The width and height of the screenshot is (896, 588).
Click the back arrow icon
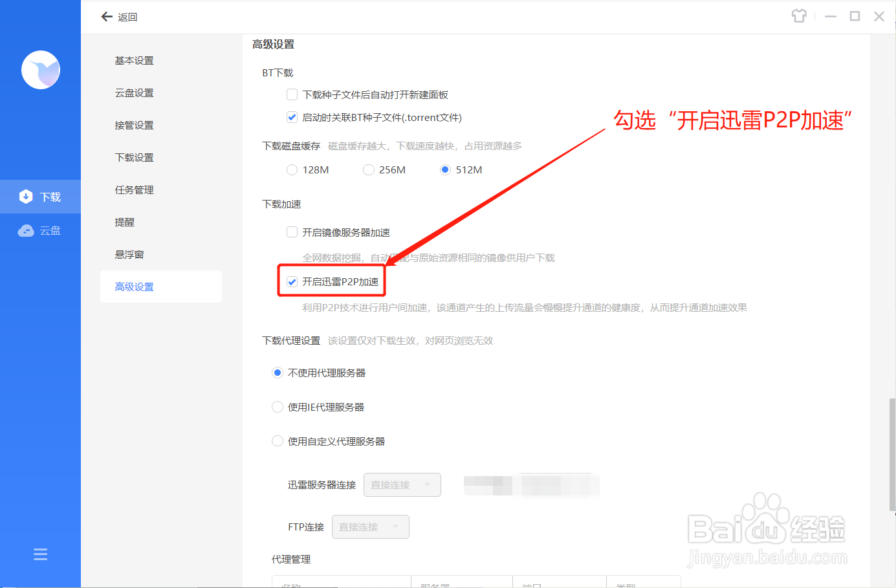coord(107,17)
